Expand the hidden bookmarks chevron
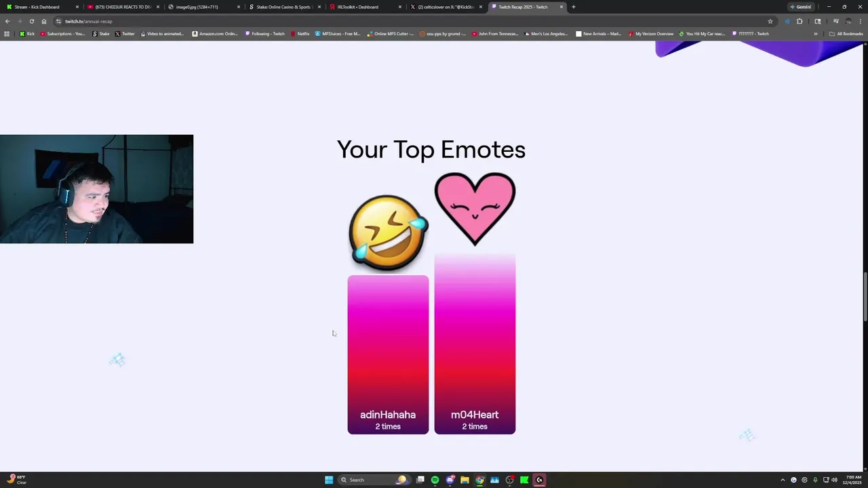The height and width of the screenshot is (488, 868). click(x=816, y=34)
